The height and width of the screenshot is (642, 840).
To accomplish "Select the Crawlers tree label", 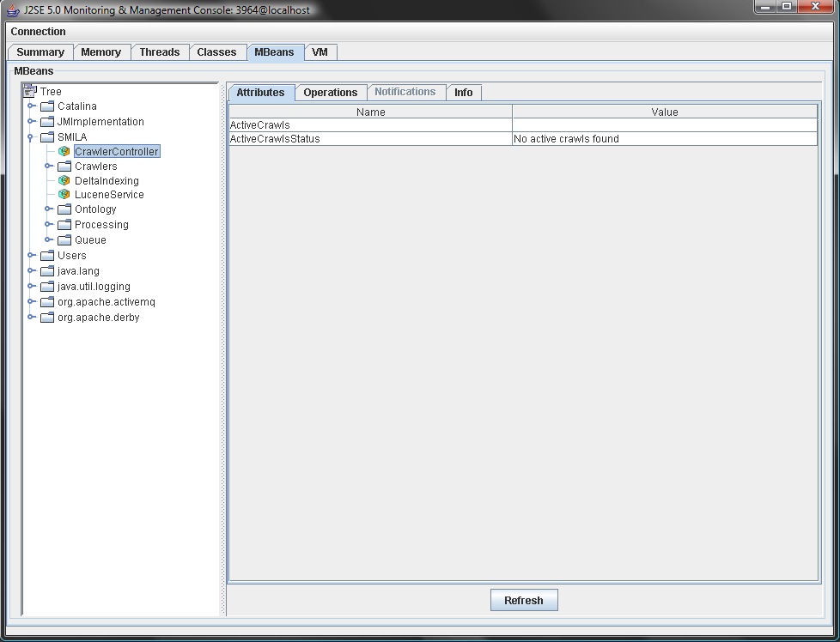I will pos(96,167).
